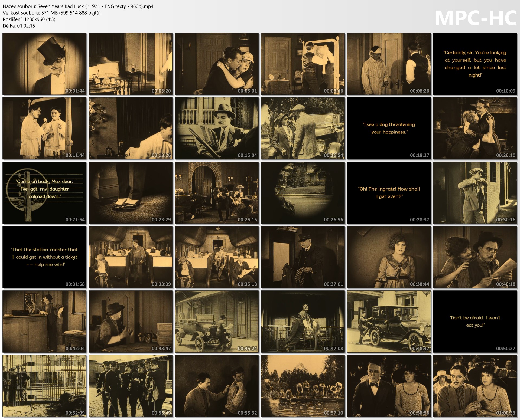Select the running man thumbnail at 00:45:24

217,321
